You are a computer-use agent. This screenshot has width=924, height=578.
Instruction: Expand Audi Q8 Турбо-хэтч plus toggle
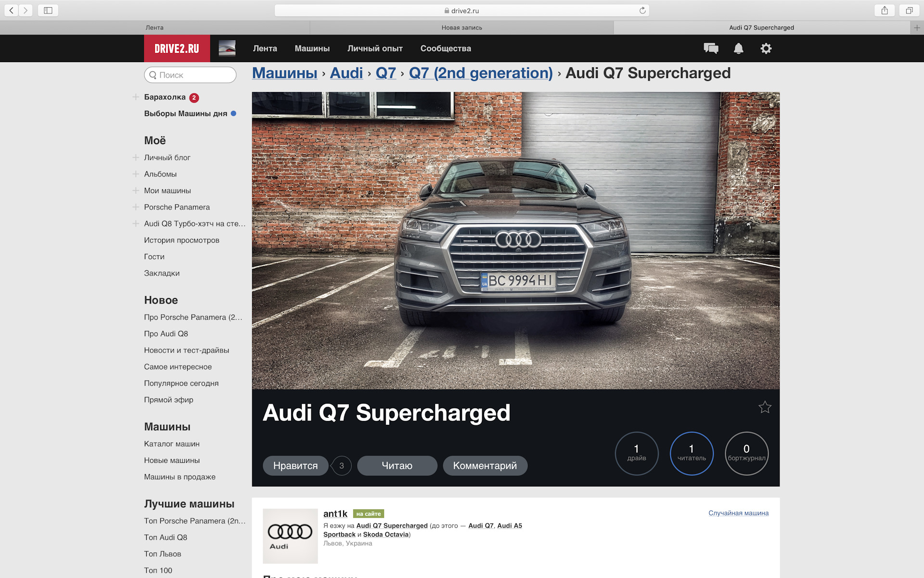tap(136, 223)
